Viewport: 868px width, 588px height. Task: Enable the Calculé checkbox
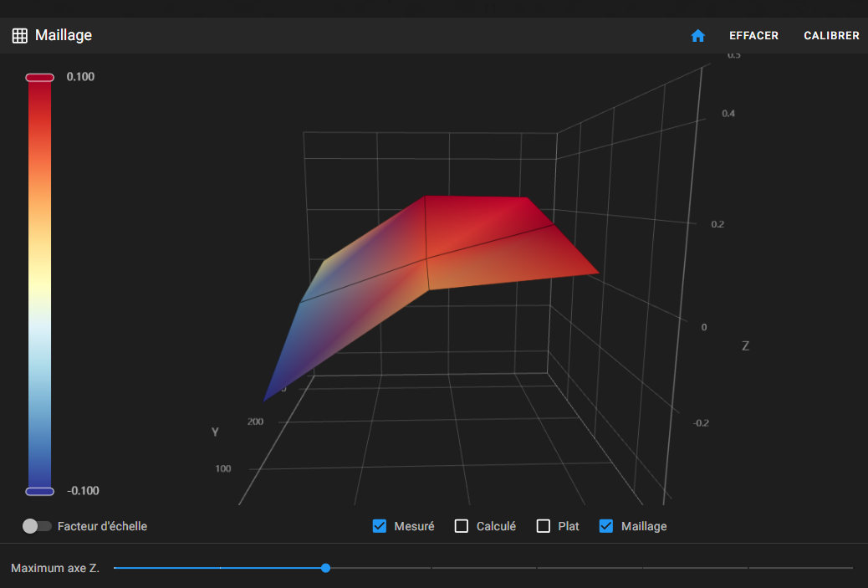pyautogui.click(x=461, y=526)
